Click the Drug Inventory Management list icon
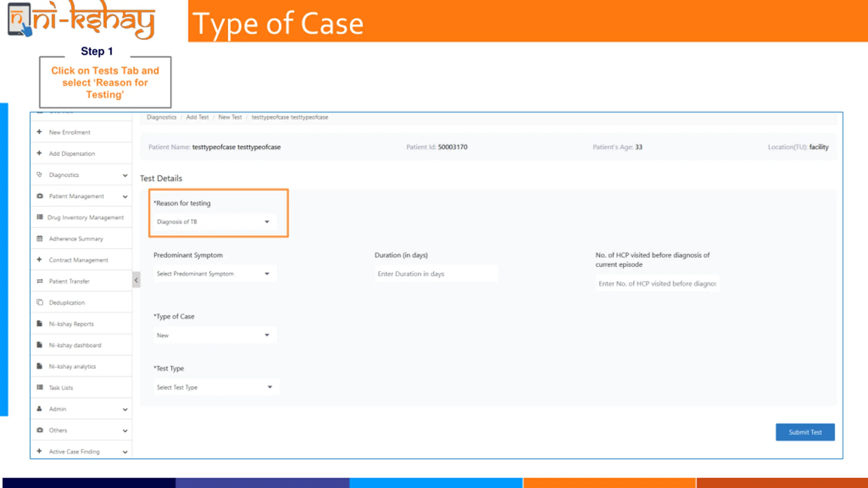The image size is (868, 488). (40, 217)
